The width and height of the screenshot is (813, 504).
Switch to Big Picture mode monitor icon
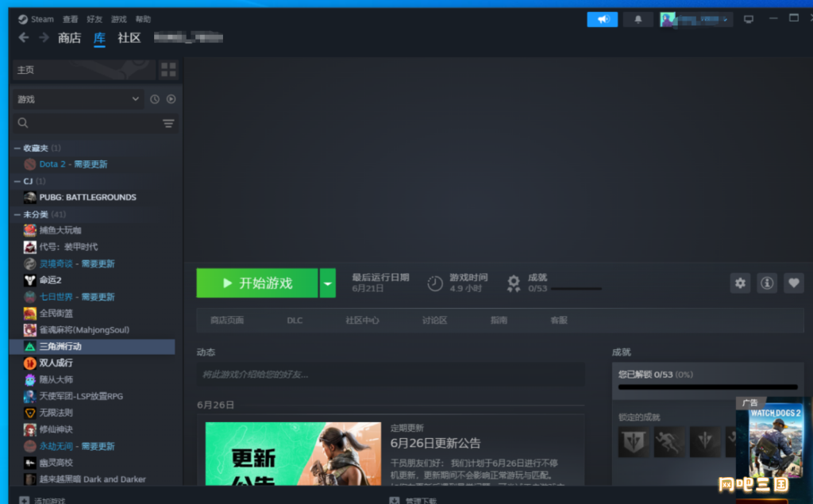pyautogui.click(x=748, y=19)
